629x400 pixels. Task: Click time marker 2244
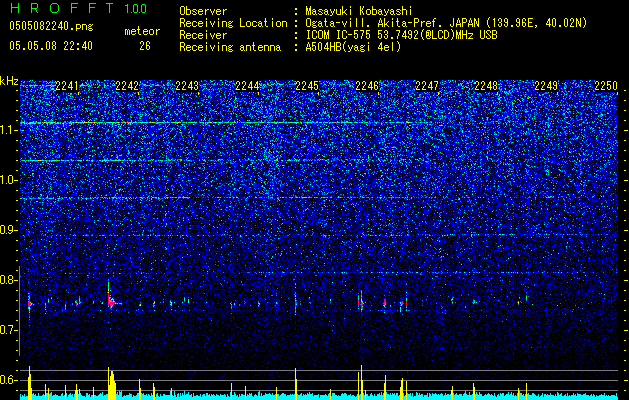coord(247,86)
